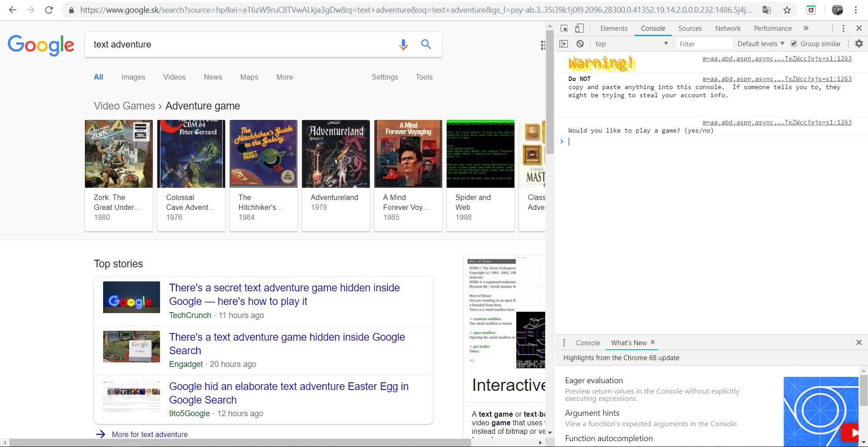This screenshot has width=868, height=447.
Task: Close the DevTools panel
Action: [x=859, y=28]
